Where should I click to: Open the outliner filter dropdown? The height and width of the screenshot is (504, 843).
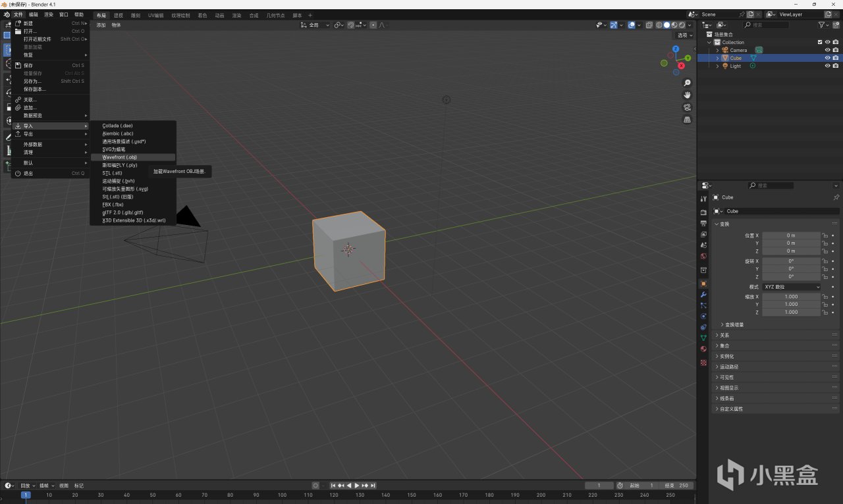click(824, 25)
